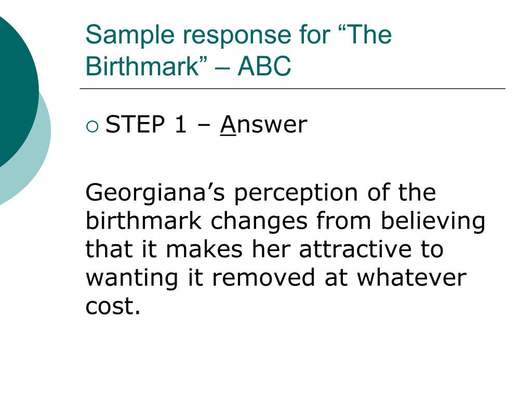Click the word "wanting" in the paragraph
This screenshot has width=532, height=399.
[x=131, y=278]
